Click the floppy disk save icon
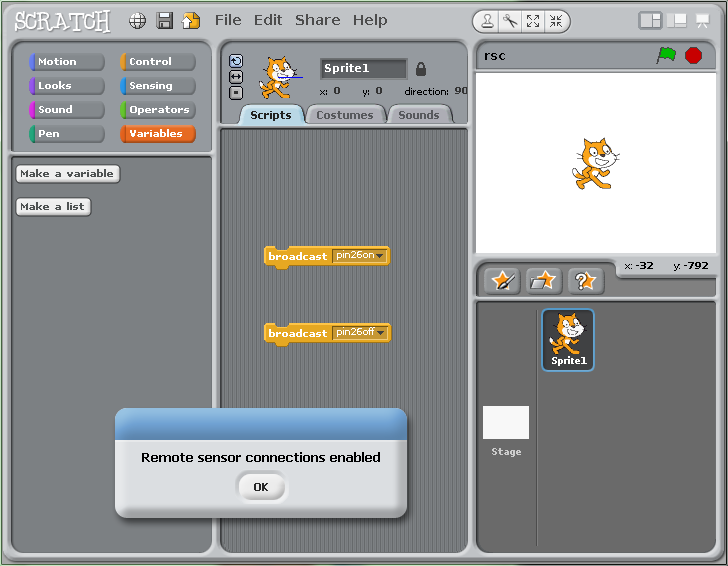This screenshot has width=728, height=566. click(x=164, y=20)
